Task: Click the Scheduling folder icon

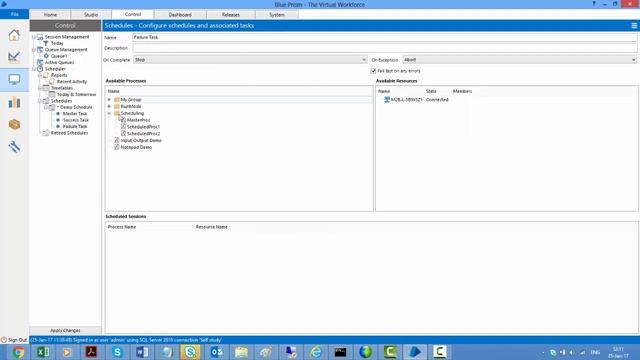Action: 117,113
